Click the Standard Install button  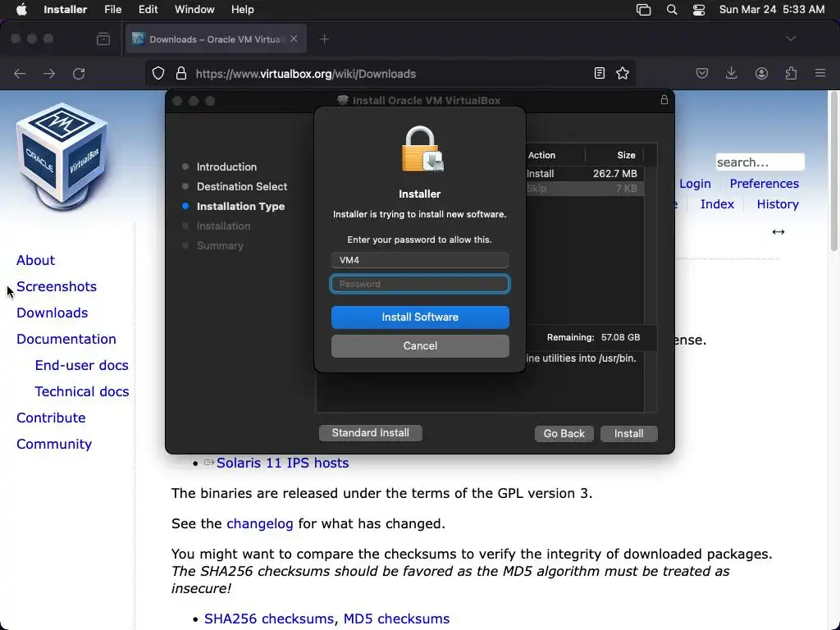(x=370, y=433)
